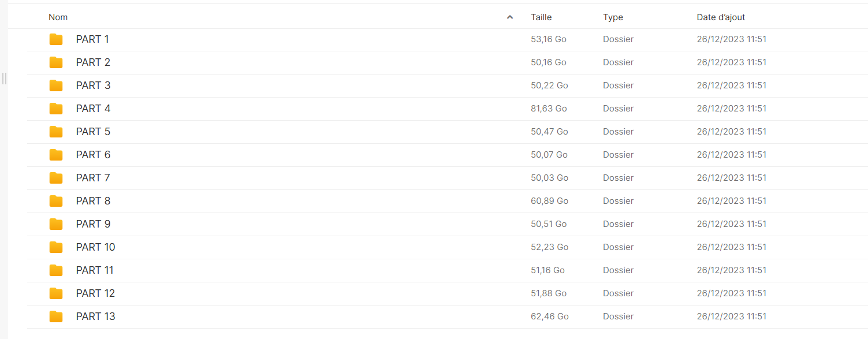Select the 81,63 Go size cell

549,109
